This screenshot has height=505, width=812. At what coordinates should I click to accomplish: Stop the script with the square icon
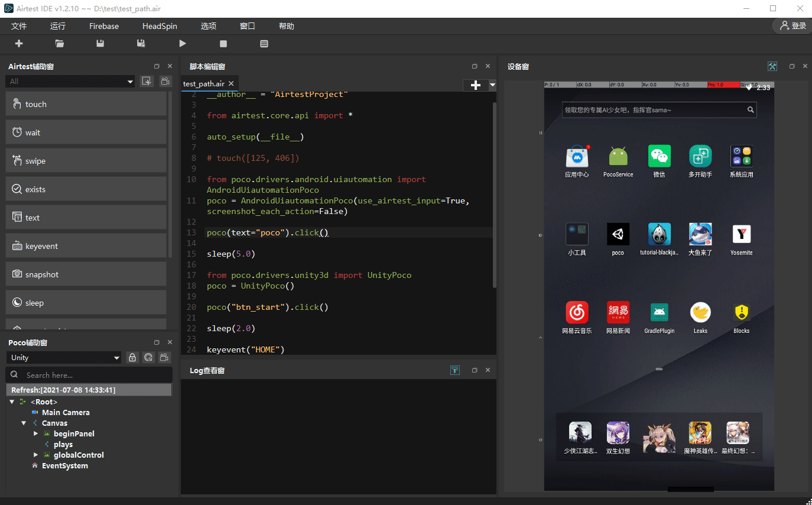(223, 44)
